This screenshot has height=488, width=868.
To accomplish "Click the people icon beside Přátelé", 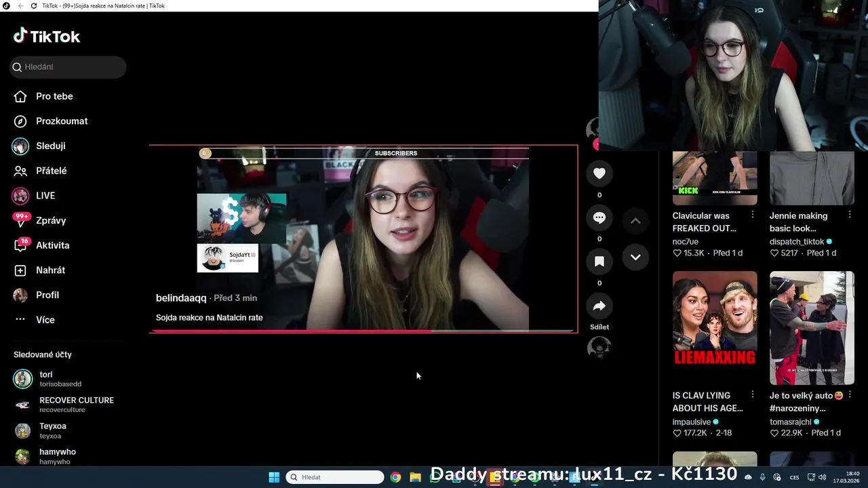I will pyautogui.click(x=20, y=171).
